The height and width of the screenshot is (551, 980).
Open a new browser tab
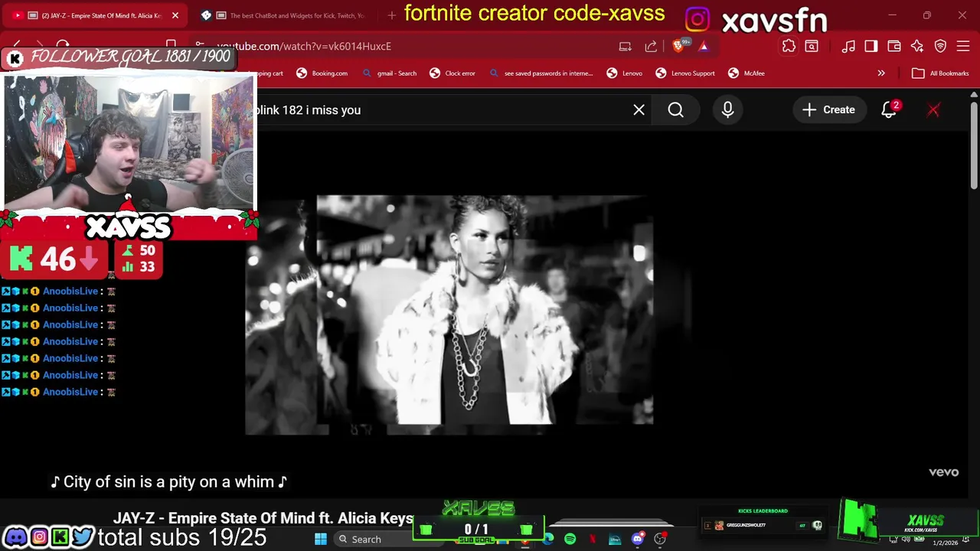(x=391, y=15)
